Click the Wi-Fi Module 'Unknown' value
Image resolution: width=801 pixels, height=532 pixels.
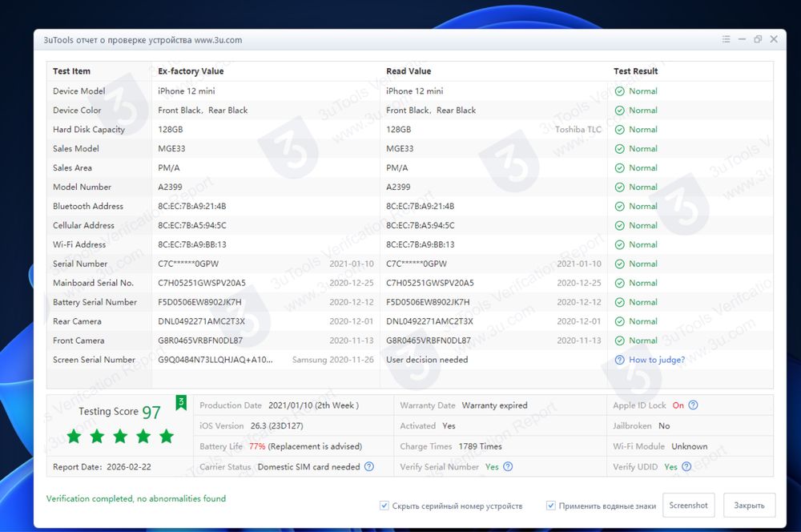click(689, 446)
